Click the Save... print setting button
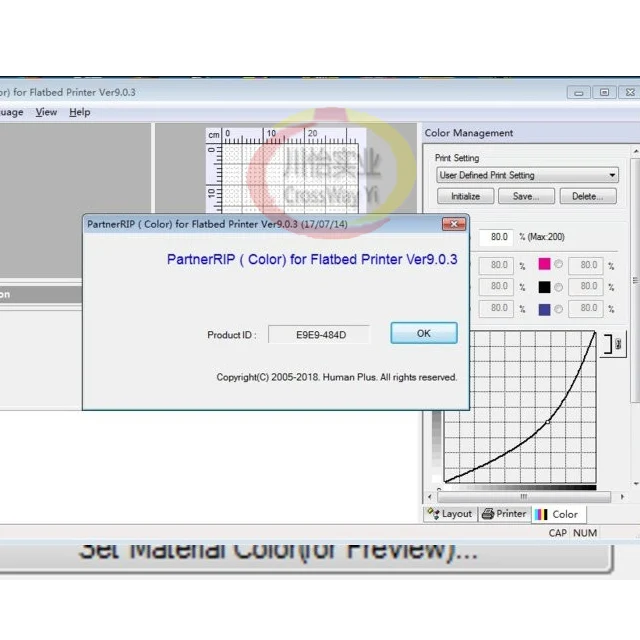640x640 pixels. (526, 196)
